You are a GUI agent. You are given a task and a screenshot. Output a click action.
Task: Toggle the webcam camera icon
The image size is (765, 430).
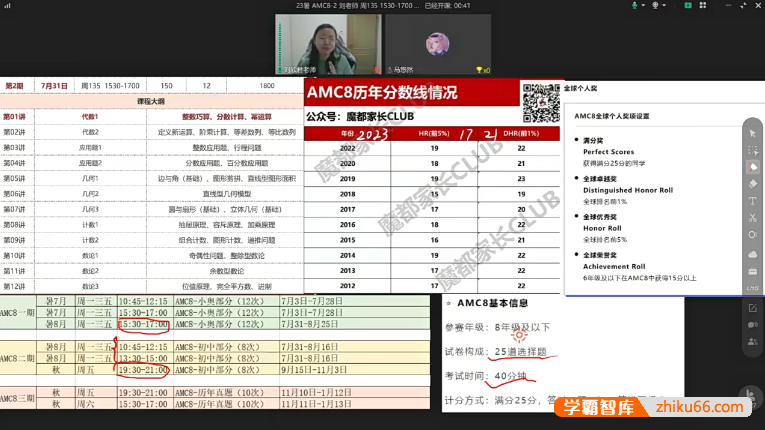655,5
